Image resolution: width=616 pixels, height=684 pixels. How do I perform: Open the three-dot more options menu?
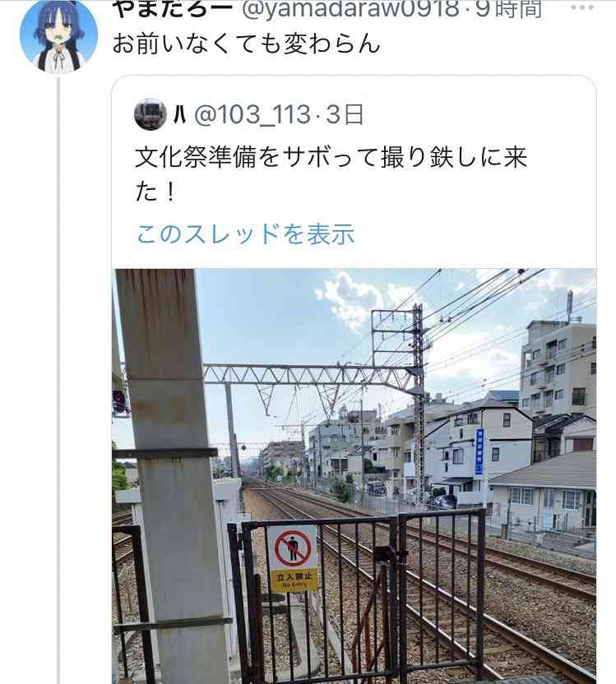(582, 7)
